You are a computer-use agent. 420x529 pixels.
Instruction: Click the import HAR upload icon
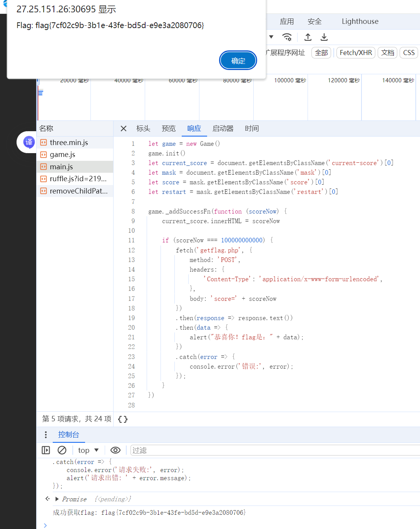(308, 37)
